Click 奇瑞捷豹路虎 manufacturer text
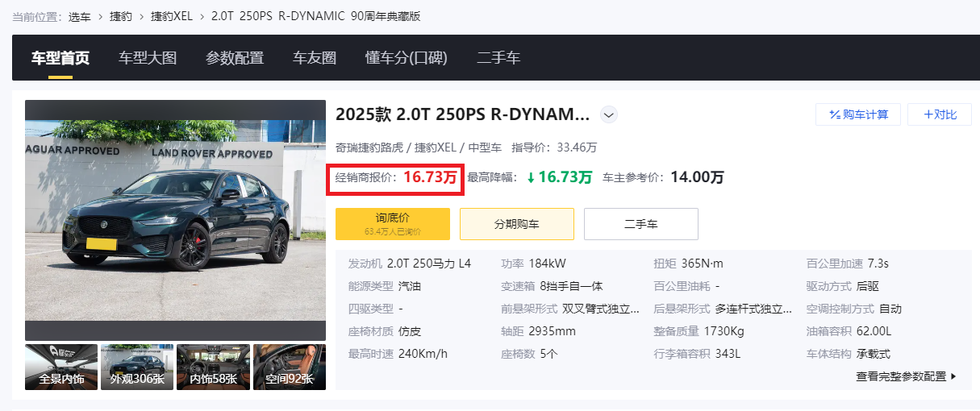 369,147
